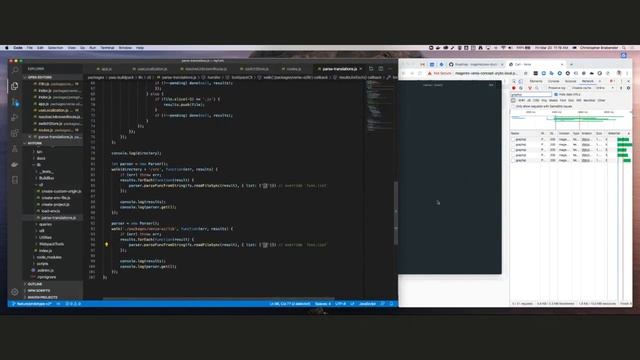Open the Elements tab in DevTools
Viewport: 640px width, 360px height.
(536, 81)
